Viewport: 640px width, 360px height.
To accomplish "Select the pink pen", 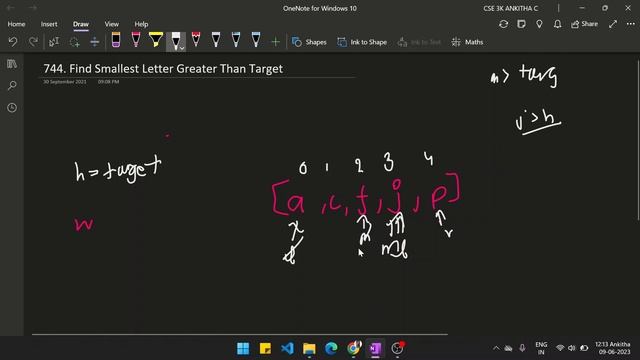I will 136,40.
